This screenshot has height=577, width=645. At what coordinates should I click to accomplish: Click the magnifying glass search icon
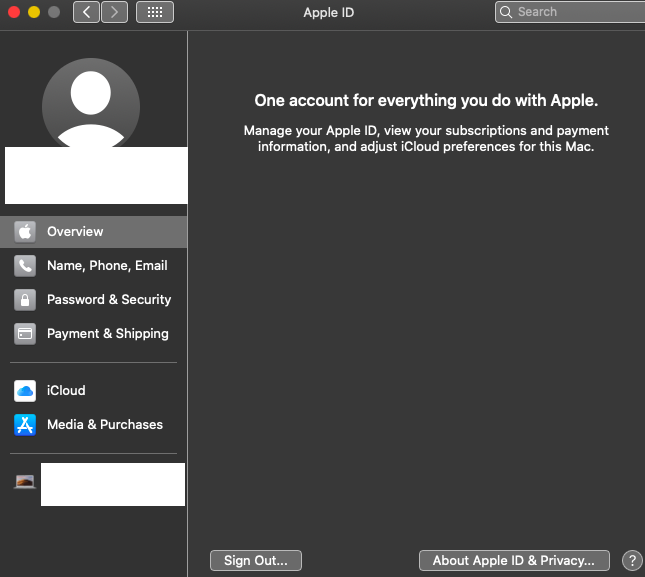[506, 12]
